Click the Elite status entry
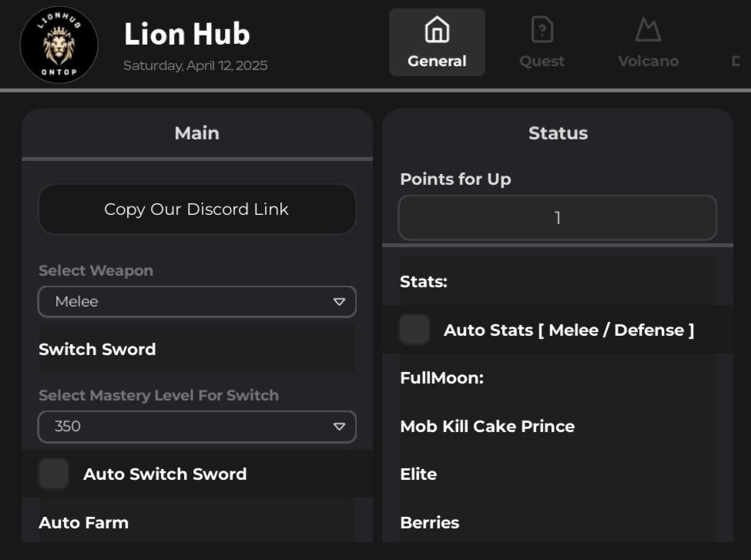751x560 pixels. coord(418,474)
